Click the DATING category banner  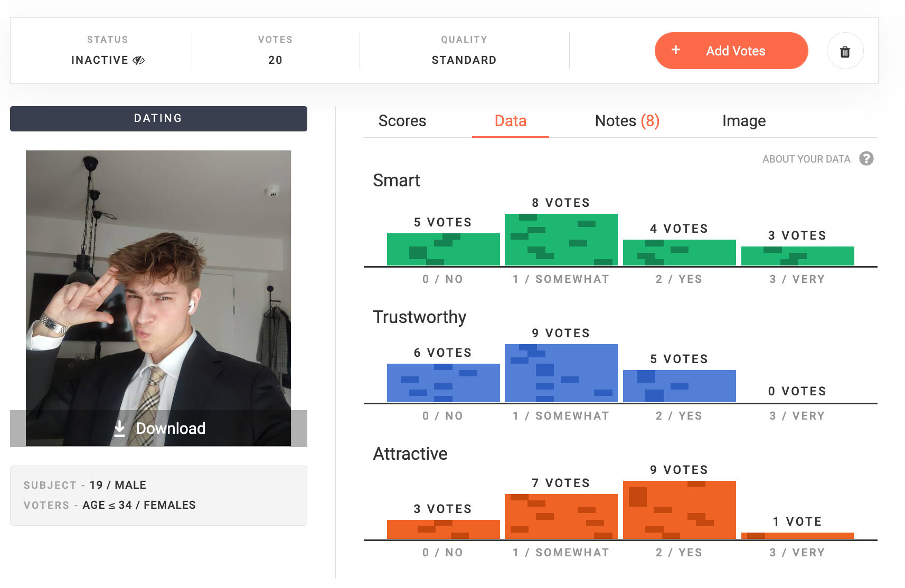pyautogui.click(x=158, y=119)
